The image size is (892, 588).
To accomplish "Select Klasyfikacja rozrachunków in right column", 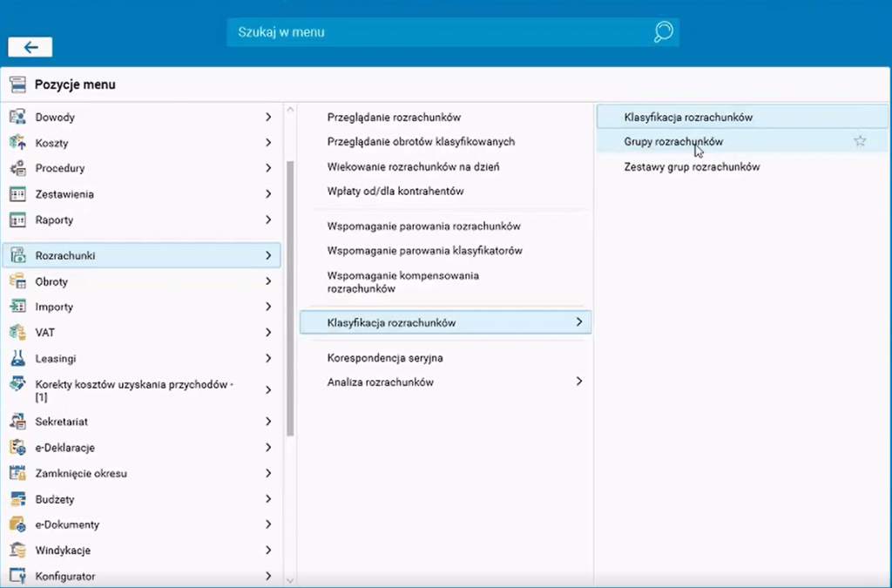I will (x=742, y=117).
